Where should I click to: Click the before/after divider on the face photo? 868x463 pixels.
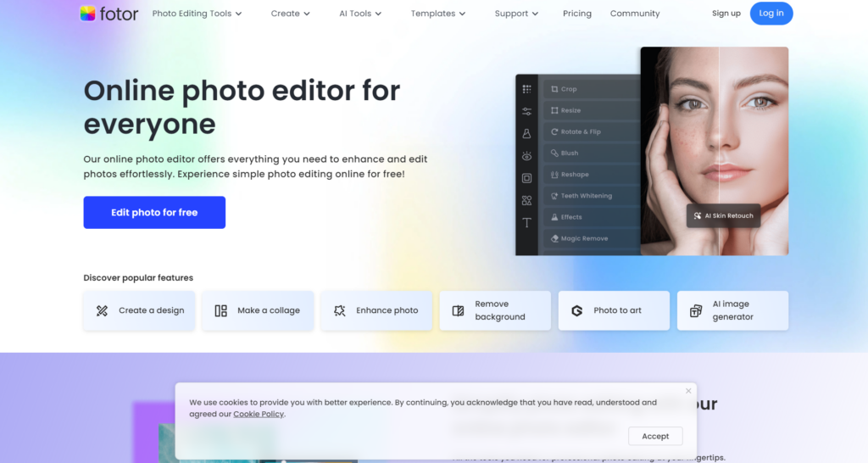[719, 151]
